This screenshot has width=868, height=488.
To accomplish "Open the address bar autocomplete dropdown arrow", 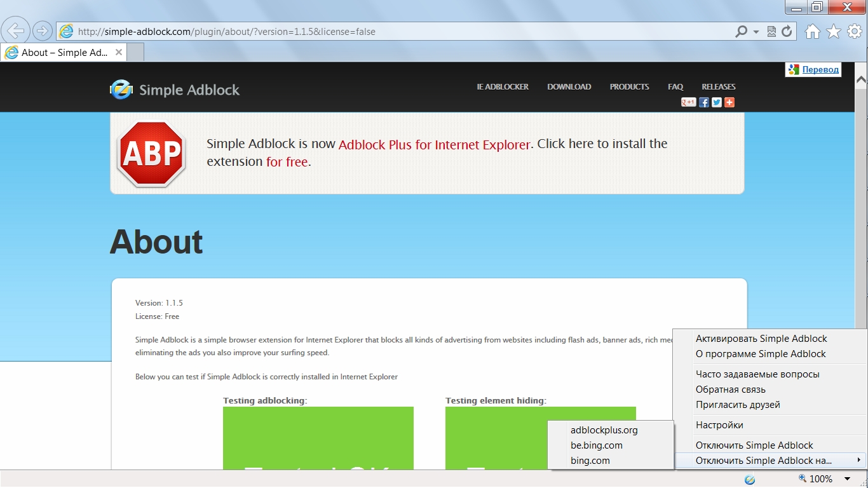I will click(x=756, y=32).
